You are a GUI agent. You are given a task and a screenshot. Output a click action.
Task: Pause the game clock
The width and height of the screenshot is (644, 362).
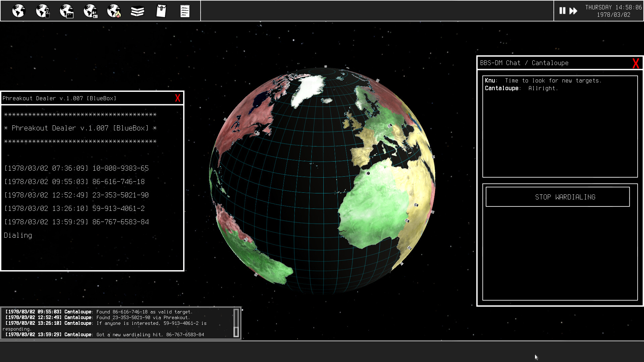562,11
